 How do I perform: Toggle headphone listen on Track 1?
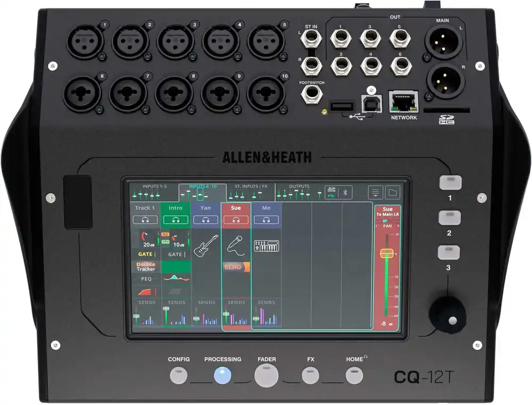145,220
